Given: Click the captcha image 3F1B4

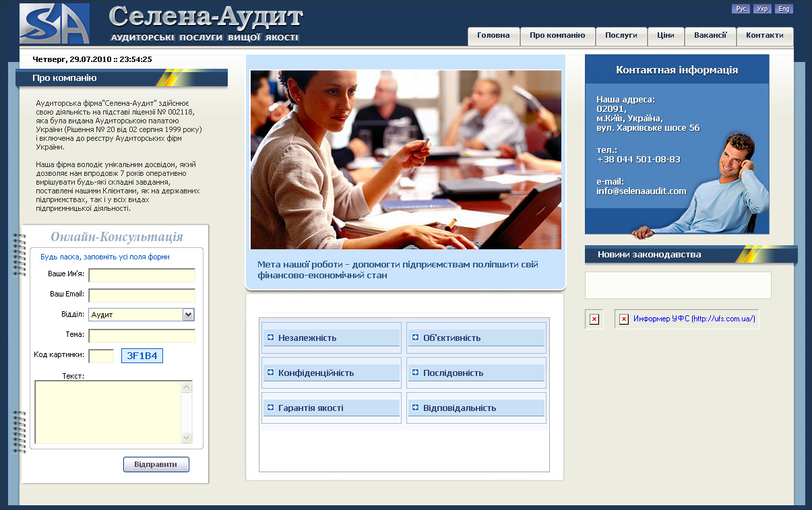Looking at the screenshot, I should [x=142, y=356].
